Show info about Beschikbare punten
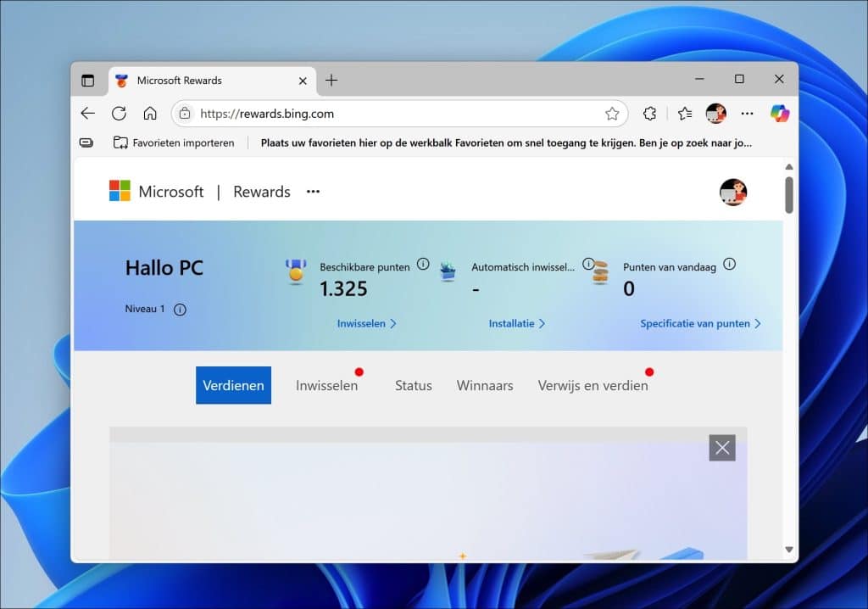 point(423,264)
